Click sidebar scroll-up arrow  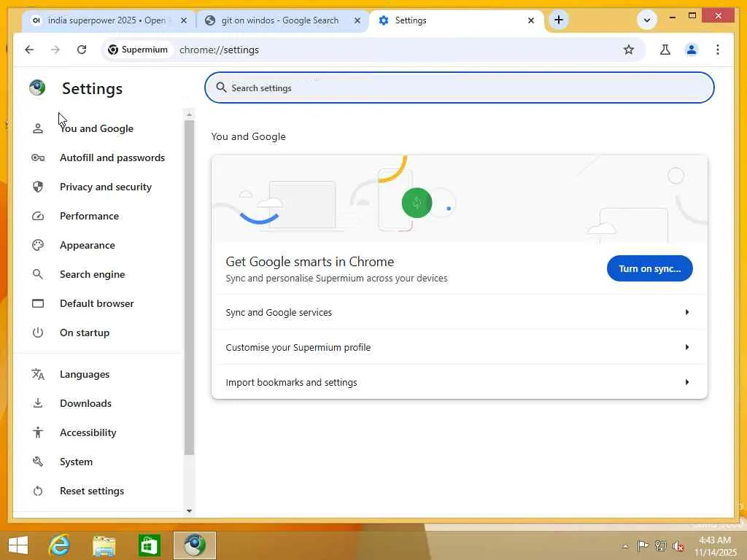tap(189, 114)
